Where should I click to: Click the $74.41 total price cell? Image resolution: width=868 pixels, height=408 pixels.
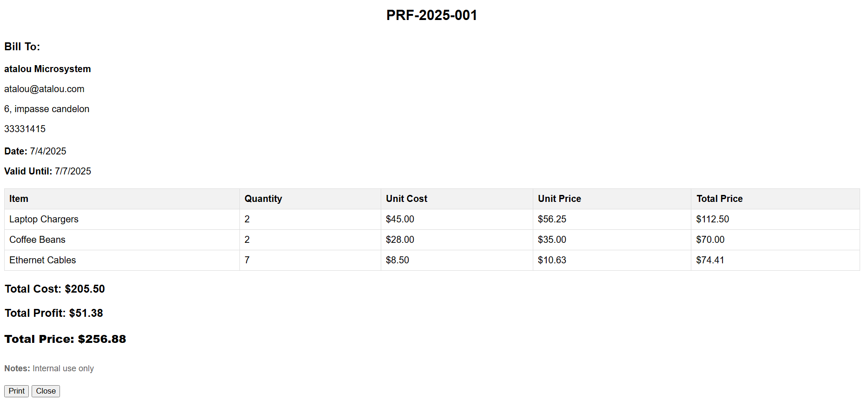click(x=710, y=260)
